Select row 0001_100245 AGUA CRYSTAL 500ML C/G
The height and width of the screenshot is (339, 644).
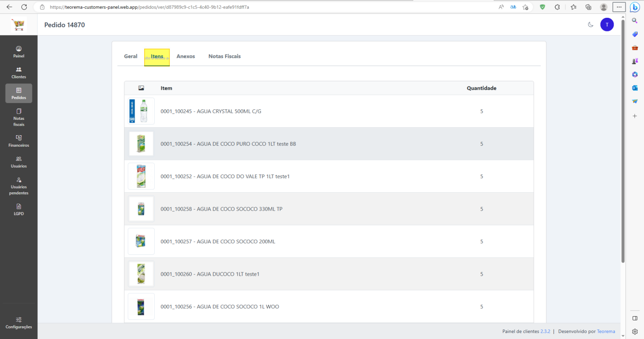[329, 111]
